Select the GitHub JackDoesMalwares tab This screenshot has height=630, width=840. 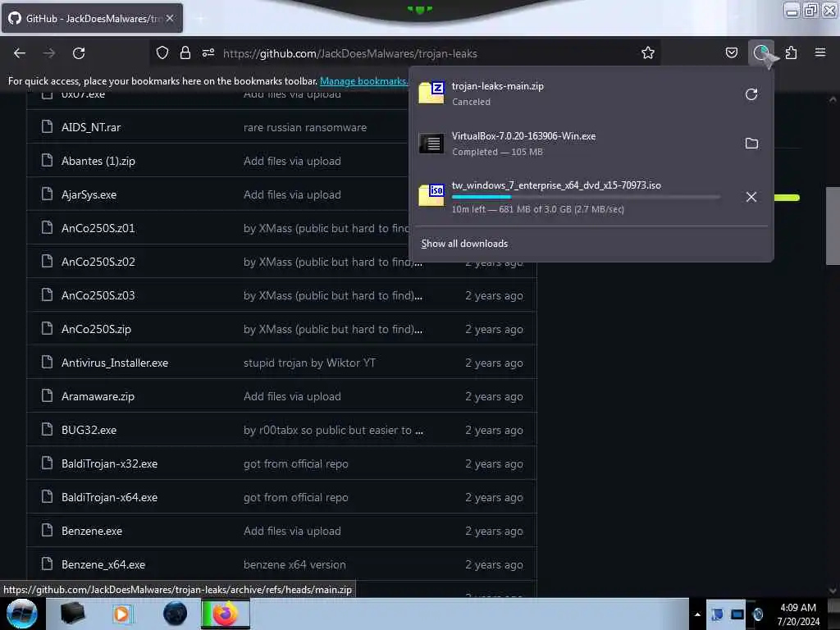tap(92, 18)
